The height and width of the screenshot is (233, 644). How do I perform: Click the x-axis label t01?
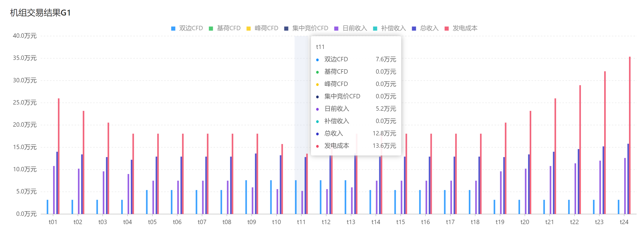tap(53, 222)
